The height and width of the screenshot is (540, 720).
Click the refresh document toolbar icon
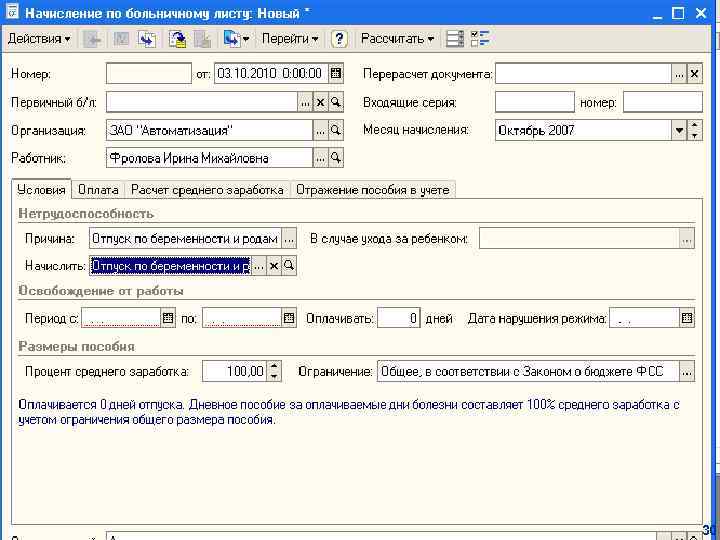147,39
